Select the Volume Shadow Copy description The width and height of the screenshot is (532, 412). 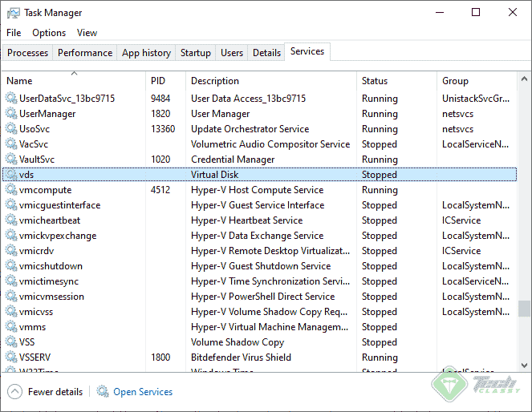click(238, 342)
